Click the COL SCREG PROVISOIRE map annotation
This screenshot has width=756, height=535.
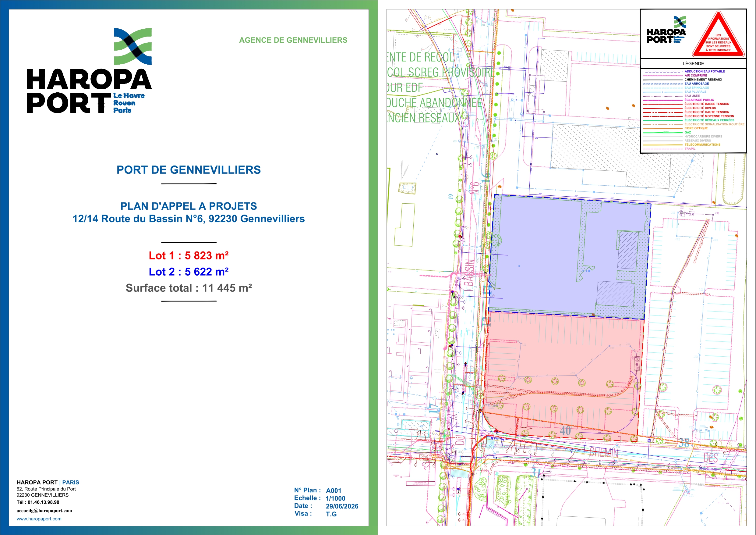(441, 73)
